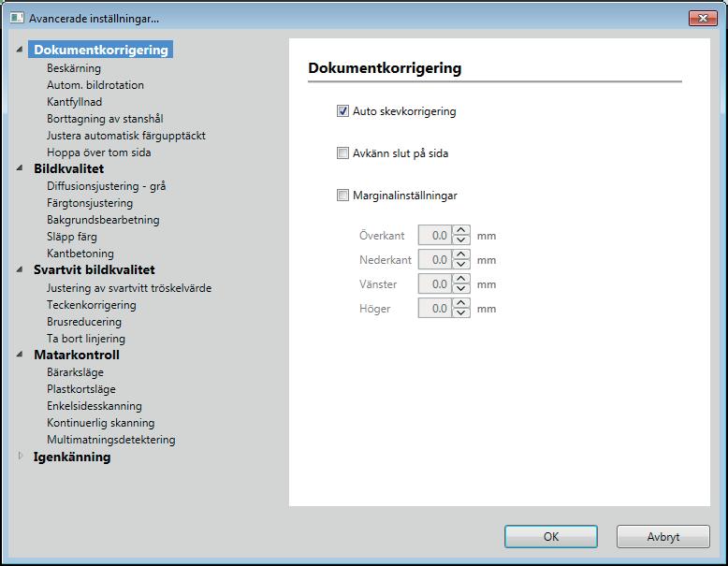
Task: Open Borttagning av stanshål settings
Action: 105,119
